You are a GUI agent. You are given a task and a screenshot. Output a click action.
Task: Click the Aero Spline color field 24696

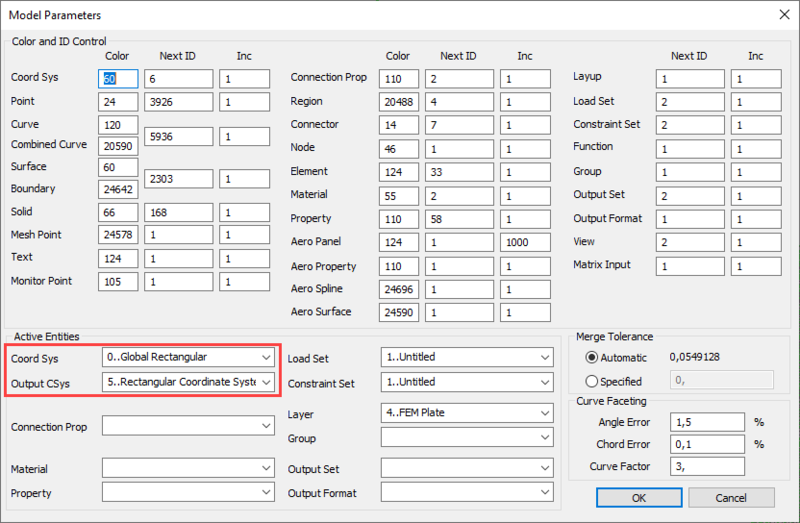pos(399,289)
